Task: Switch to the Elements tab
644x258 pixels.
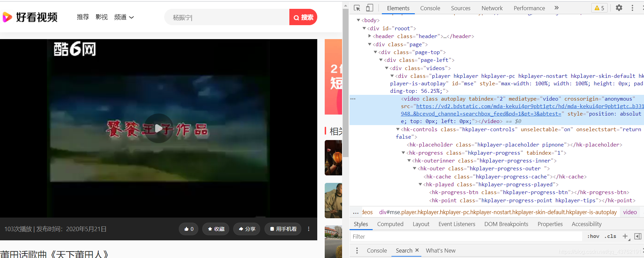Action: [398, 8]
